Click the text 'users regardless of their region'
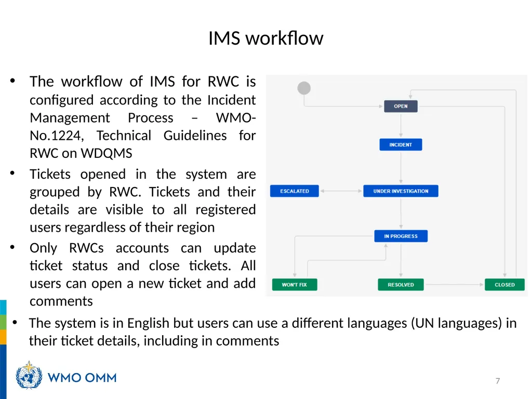 pos(122,228)
